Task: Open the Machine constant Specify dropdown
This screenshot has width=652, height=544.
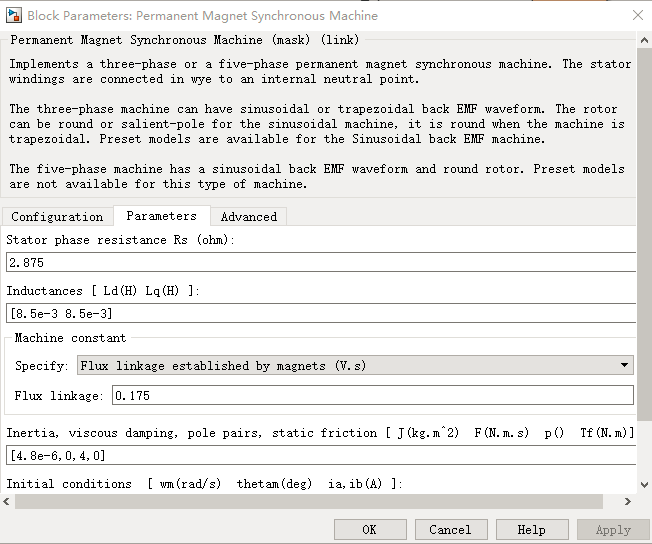Action: click(355, 365)
